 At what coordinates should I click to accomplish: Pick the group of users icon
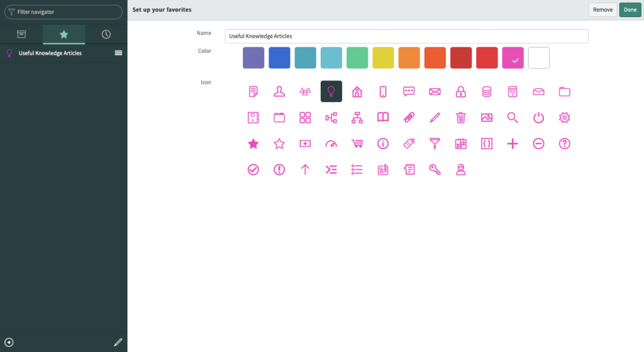tap(305, 91)
